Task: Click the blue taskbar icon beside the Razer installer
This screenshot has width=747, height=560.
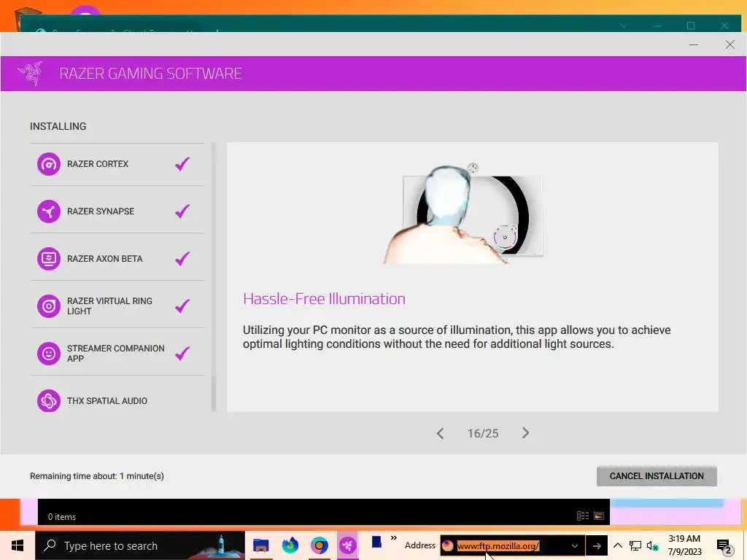Action: (x=376, y=542)
